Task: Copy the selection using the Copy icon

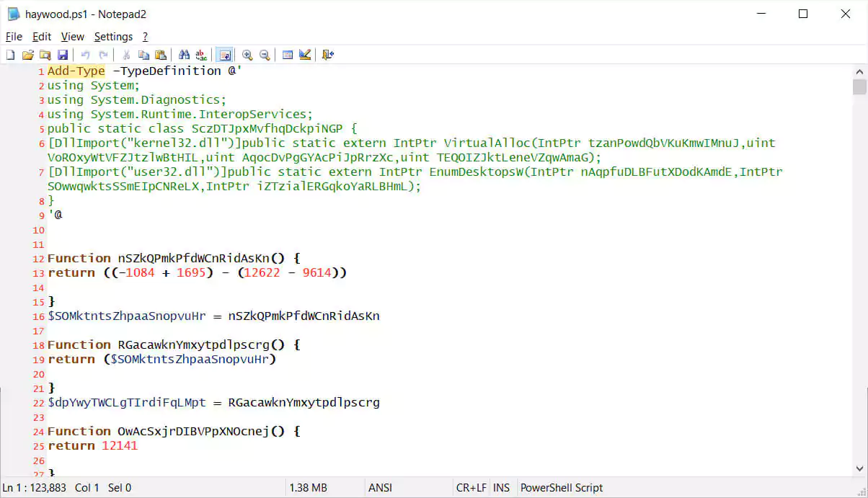Action: click(x=143, y=55)
